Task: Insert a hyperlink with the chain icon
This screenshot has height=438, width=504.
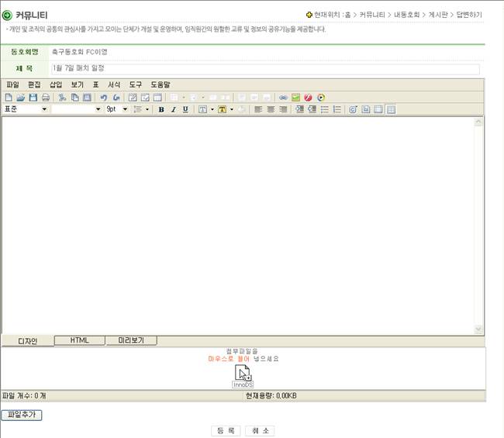Action: (x=284, y=98)
